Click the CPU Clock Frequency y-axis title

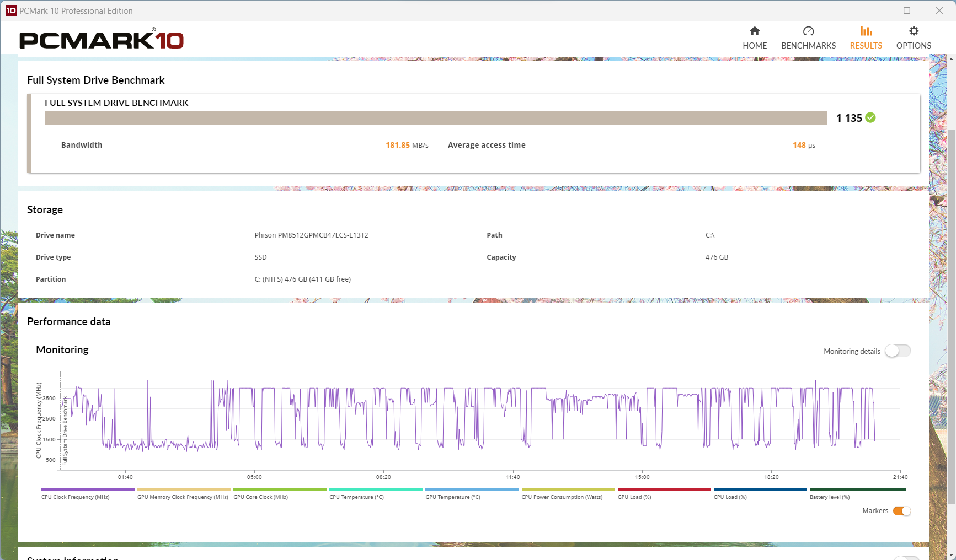coord(39,420)
